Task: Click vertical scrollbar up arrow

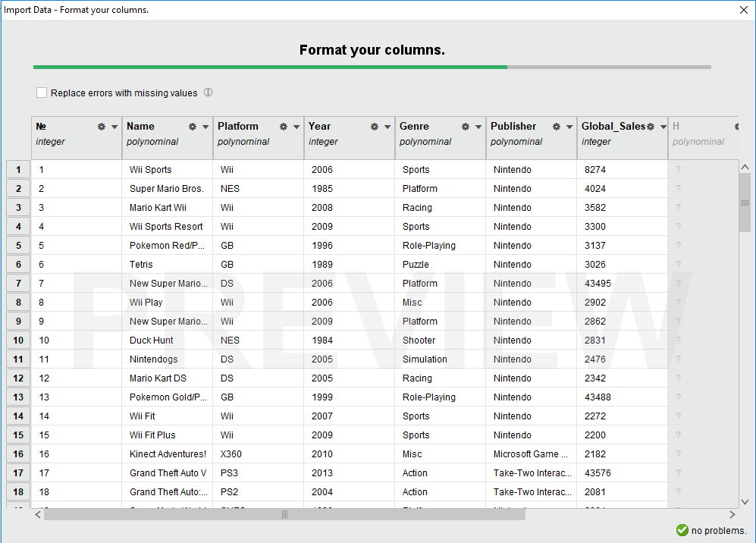Action: click(745, 167)
